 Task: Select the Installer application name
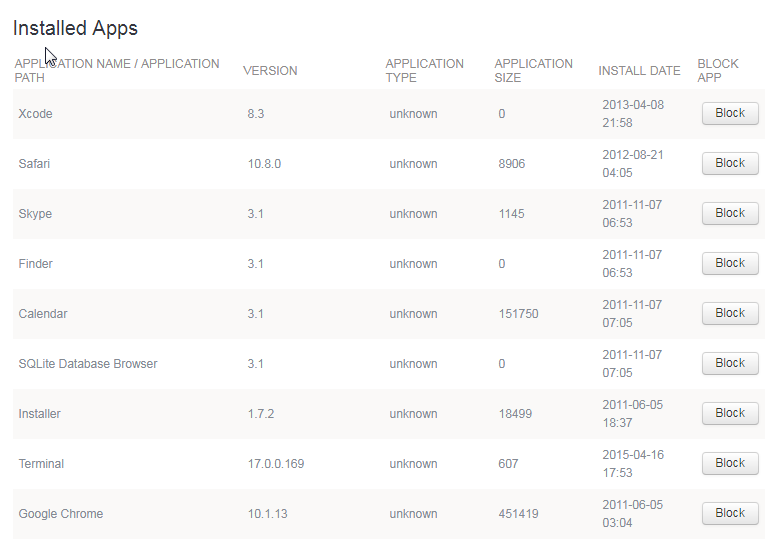[x=40, y=414]
